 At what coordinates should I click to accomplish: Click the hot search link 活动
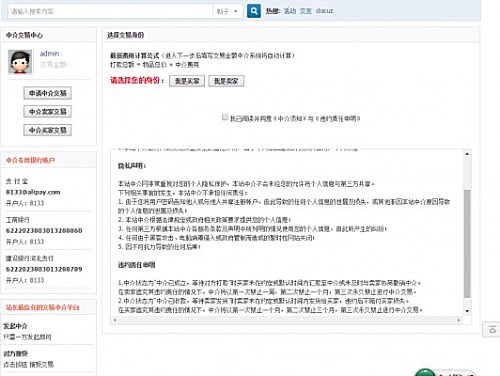[x=290, y=11]
